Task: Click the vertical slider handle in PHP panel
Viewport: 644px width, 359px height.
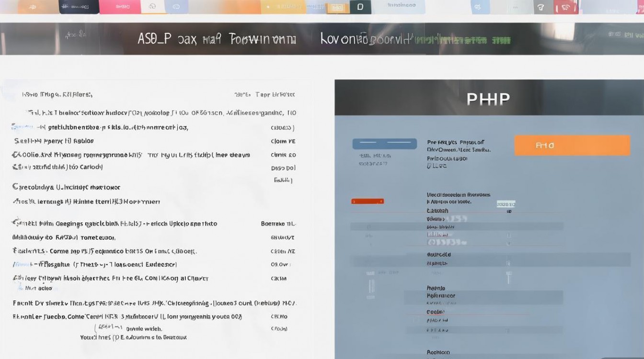Action: coord(508,277)
